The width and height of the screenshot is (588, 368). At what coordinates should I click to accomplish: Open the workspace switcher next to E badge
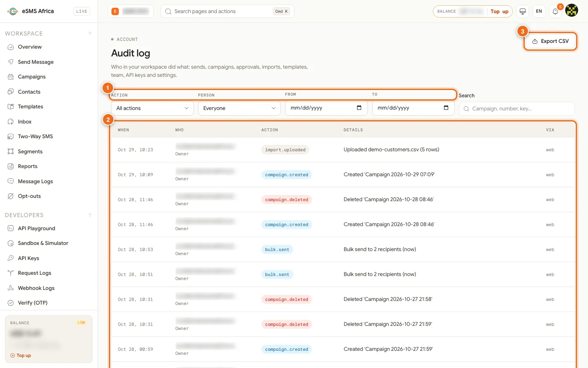click(131, 11)
